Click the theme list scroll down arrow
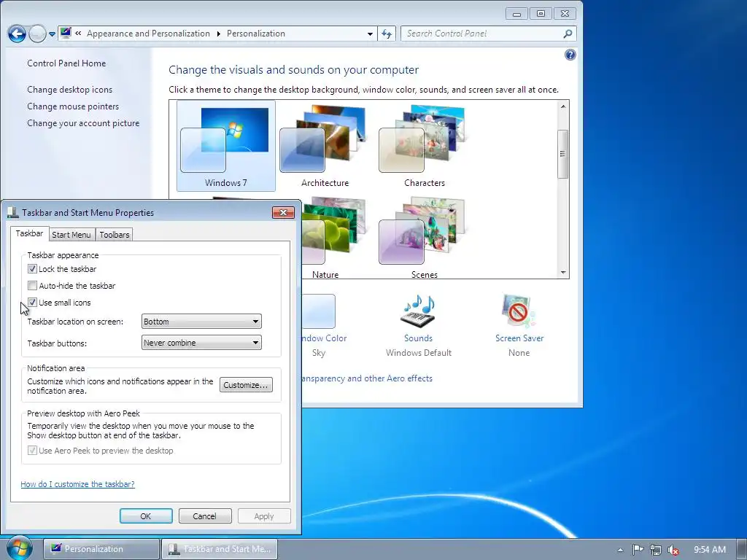747x560 pixels. pyautogui.click(x=563, y=273)
